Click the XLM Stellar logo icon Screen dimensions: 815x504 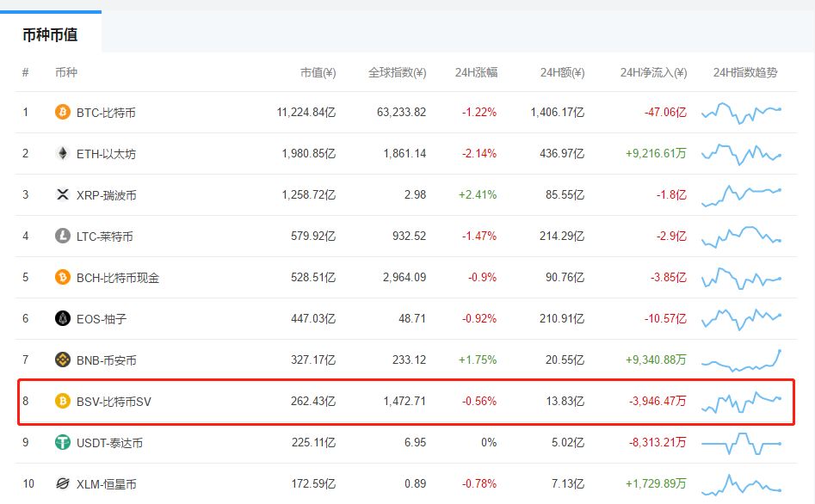(62, 483)
